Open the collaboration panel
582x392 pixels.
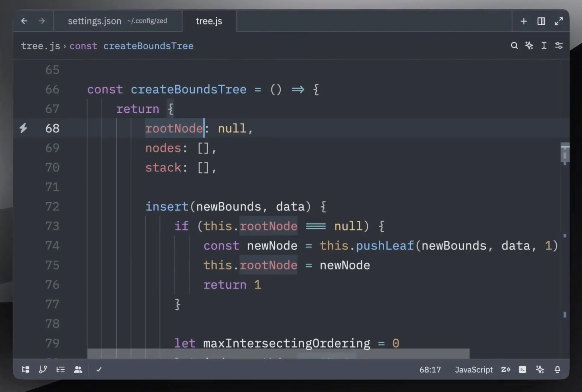coord(78,369)
